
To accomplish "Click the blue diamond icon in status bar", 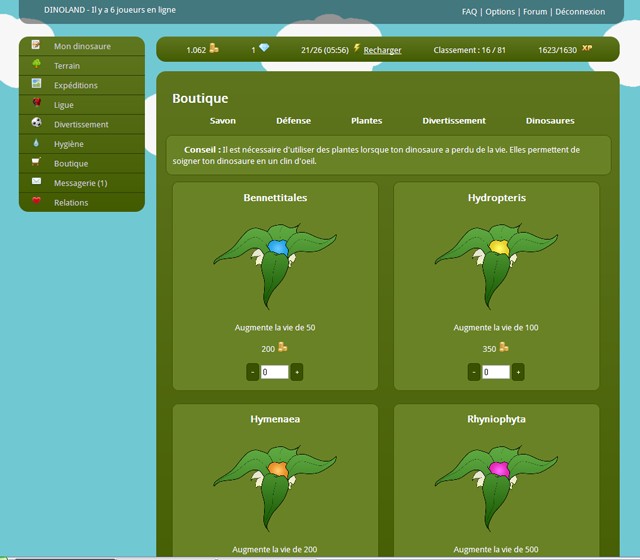I will click(x=264, y=48).
